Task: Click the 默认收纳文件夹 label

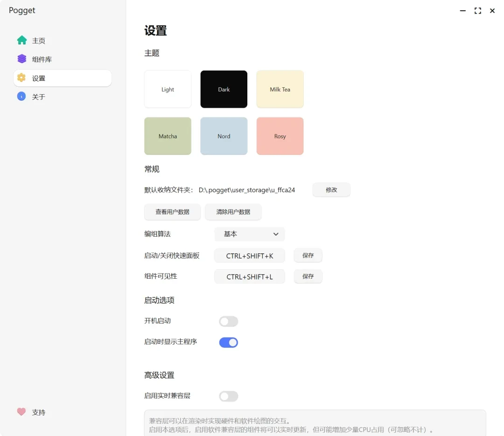Action: (168, 190)
